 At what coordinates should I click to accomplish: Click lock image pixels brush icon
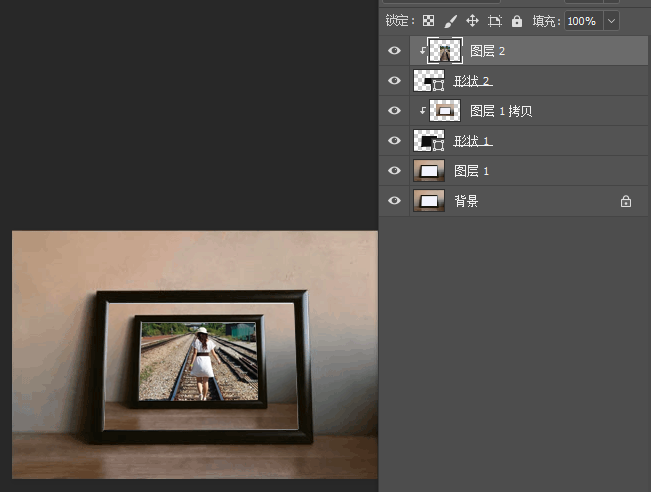450,21
